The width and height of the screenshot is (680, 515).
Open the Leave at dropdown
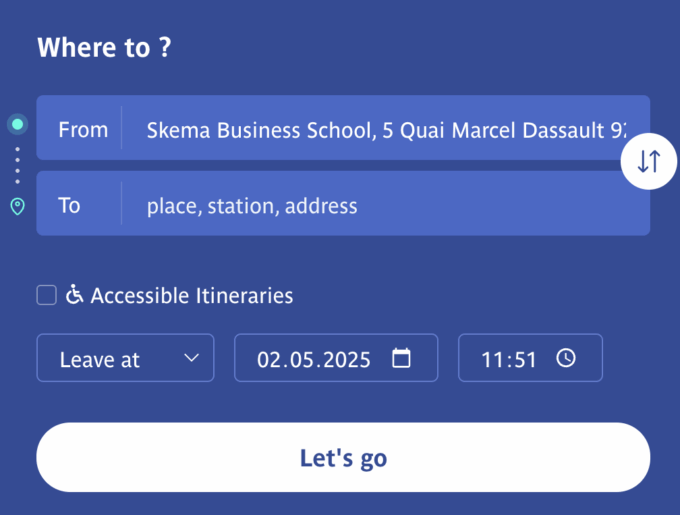click(125, 359)
